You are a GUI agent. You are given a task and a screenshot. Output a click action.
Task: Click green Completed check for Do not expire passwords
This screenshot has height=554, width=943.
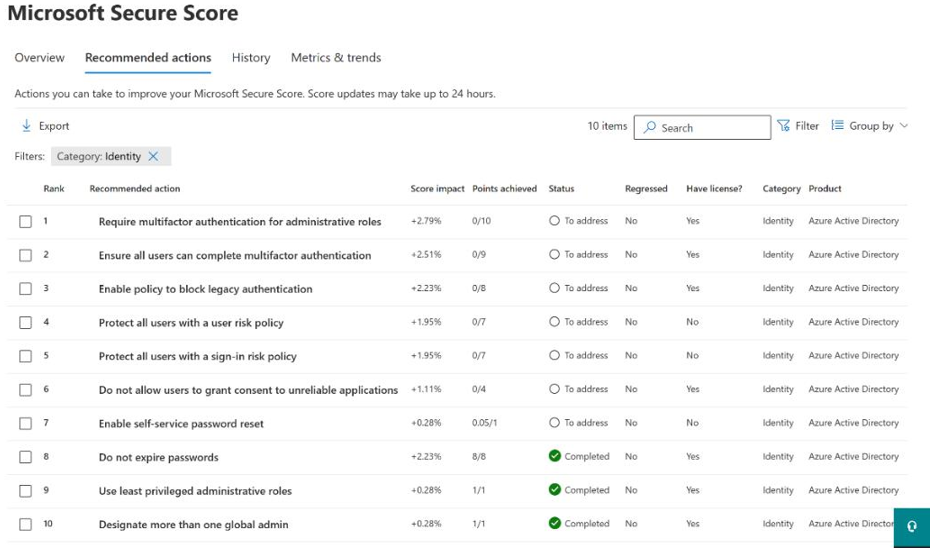coord(554,456)
